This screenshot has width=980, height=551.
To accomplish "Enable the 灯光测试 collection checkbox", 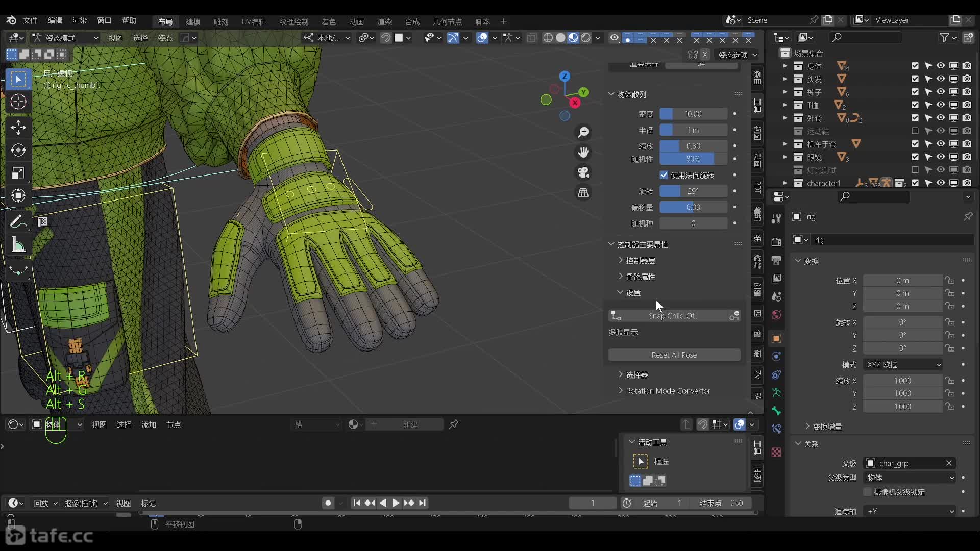I will point(915,170).
